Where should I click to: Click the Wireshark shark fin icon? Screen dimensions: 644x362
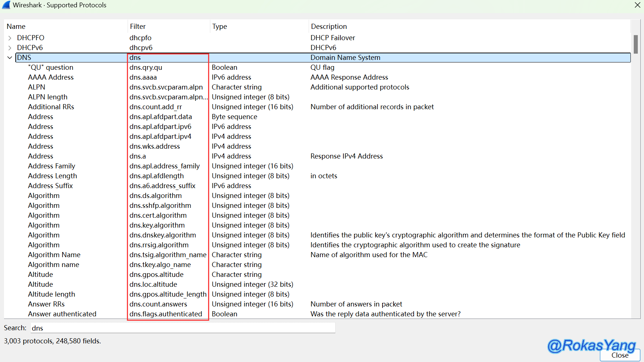(6, 5)
